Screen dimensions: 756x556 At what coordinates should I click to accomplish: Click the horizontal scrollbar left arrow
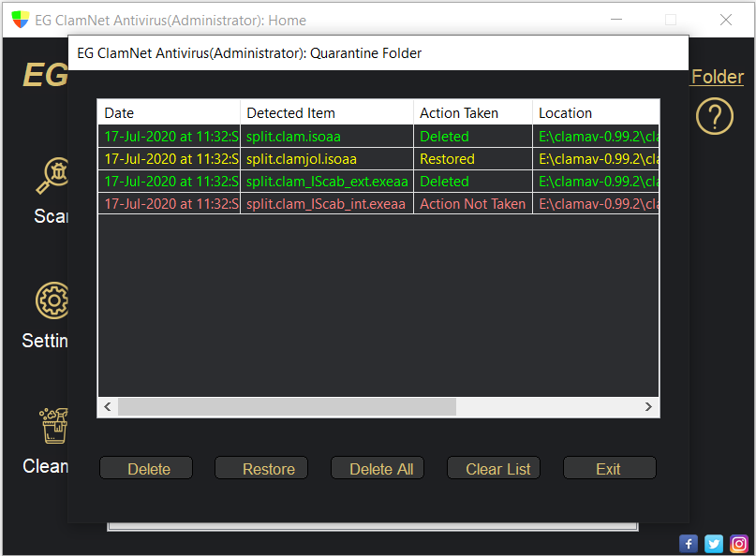click(108, 406)
